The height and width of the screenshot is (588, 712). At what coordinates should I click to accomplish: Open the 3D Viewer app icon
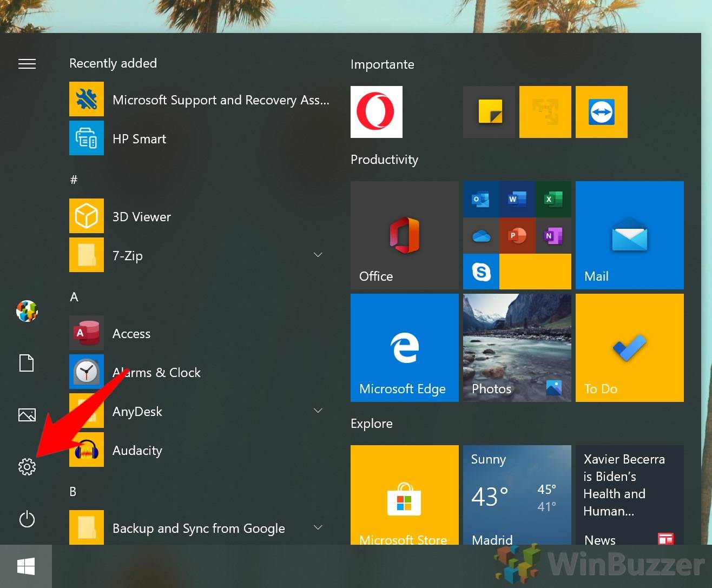point(87,216)
